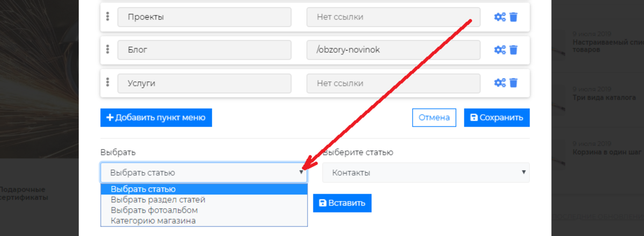644x236 pixels.
Task: Delete the Услуги menu item
Action: [x=514, y=83]
